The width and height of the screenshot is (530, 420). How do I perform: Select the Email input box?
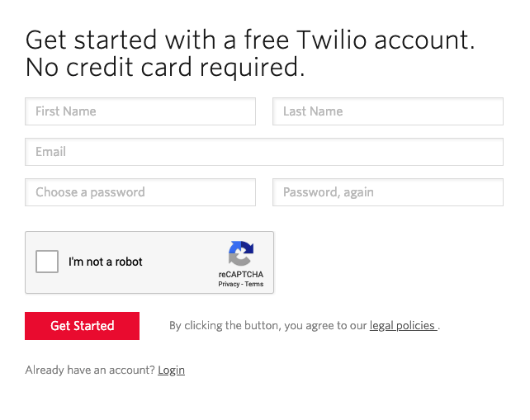pos(264,152)
